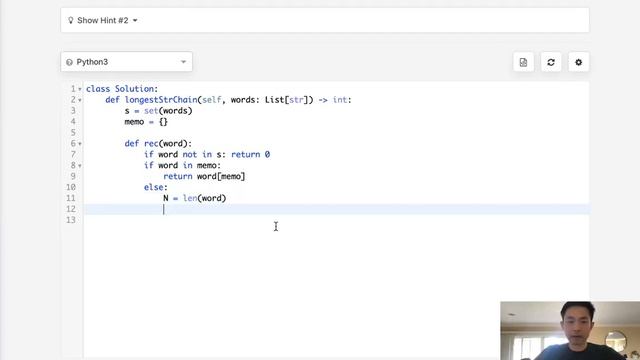Viewport: 640px width, 360px height.
Task: Click the webcam video overlay
Action: (x=570, y=331)
